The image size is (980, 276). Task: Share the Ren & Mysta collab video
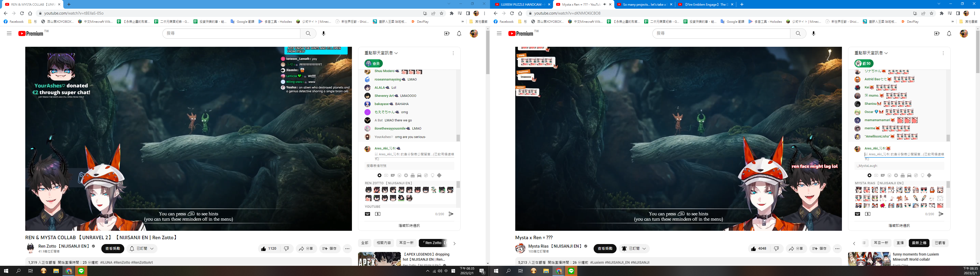[307, 249]
